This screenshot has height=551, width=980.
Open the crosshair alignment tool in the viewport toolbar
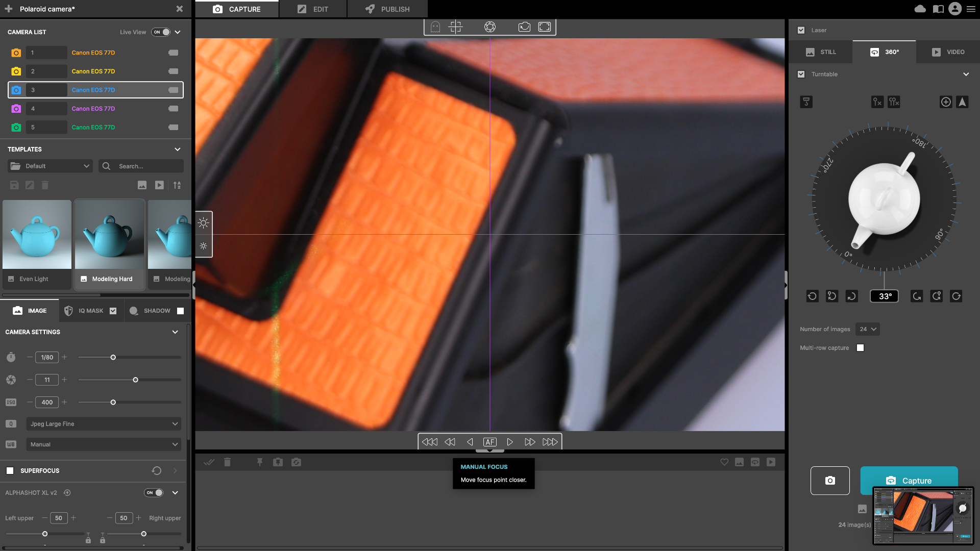[x=455, y=27]
